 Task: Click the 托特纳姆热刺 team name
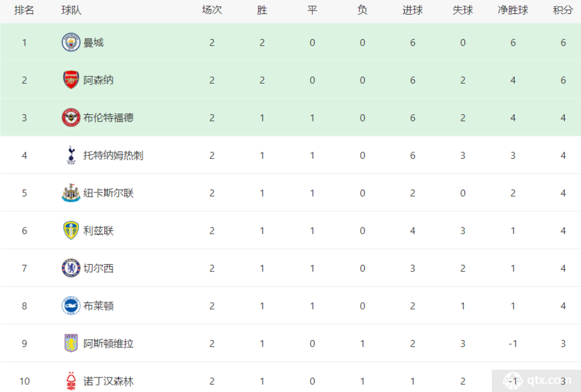113,155
